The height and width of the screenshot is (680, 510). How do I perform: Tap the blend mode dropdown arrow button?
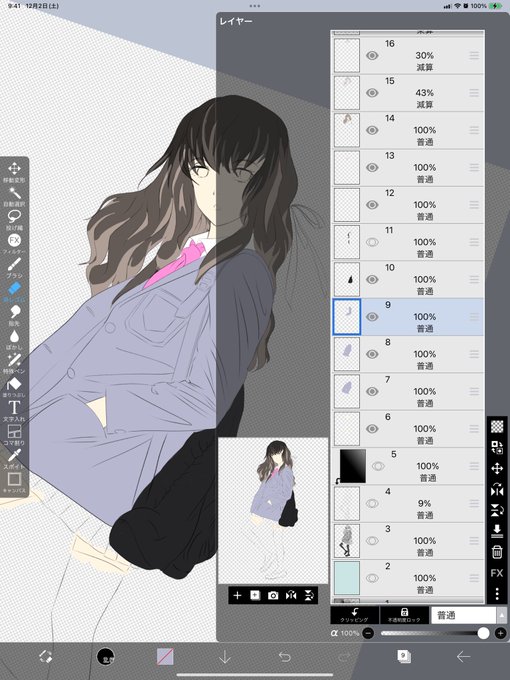coord(501,615)
